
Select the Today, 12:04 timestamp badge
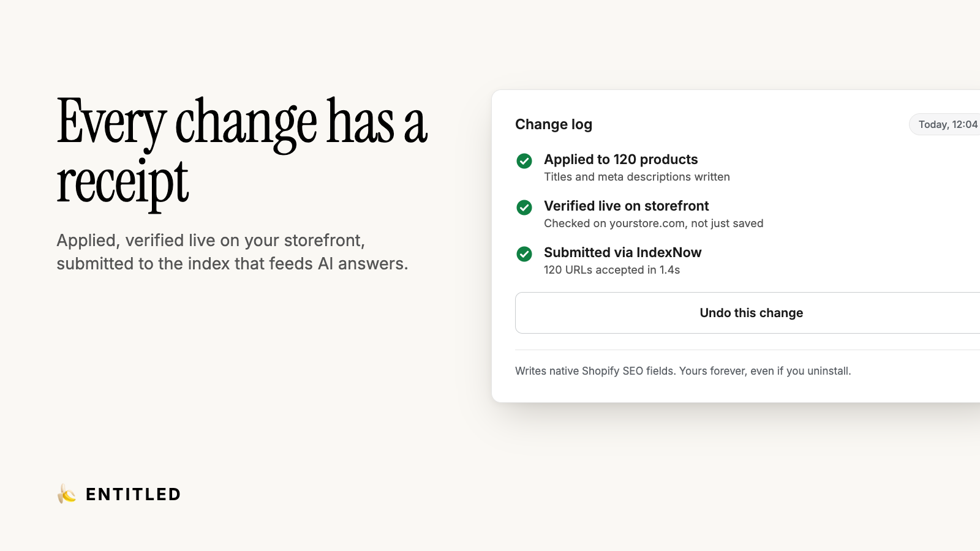(x=944, y=124)
